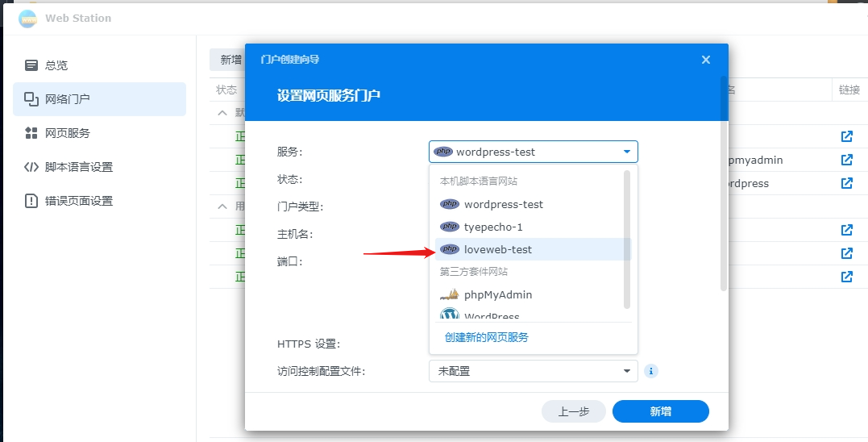Collapse the first portal group chevron

click(x=222, y=113)
